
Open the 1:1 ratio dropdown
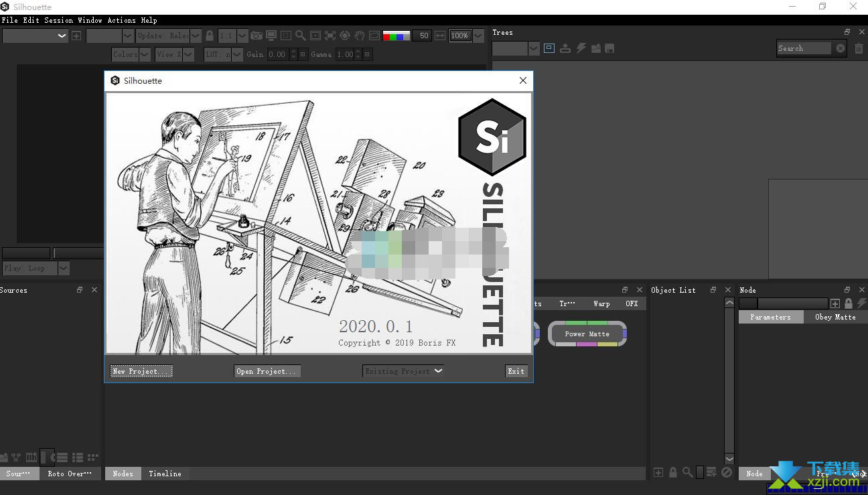pyautogui.click(x=233, y=36)
